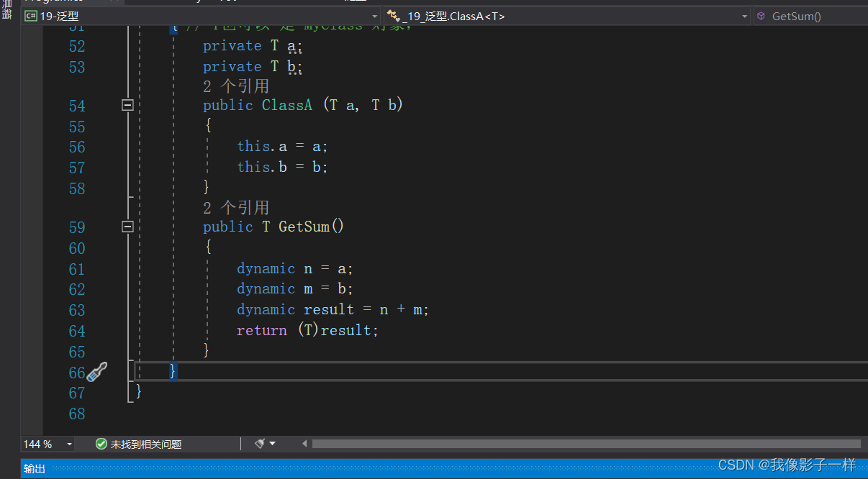Click the code cleanup broom icon at line 66
Screen dimensions: 868x479
pos(98,371)
